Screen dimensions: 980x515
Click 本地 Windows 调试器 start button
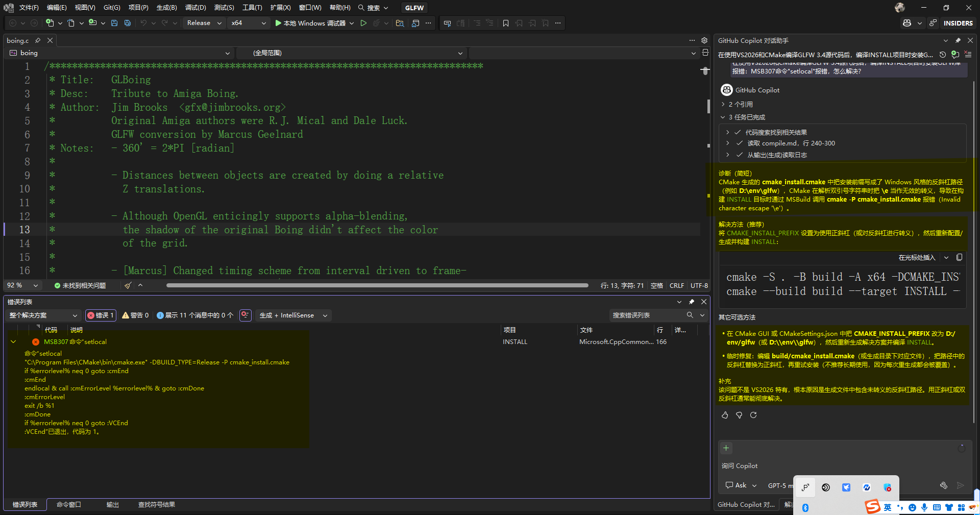tap(310, 23)
